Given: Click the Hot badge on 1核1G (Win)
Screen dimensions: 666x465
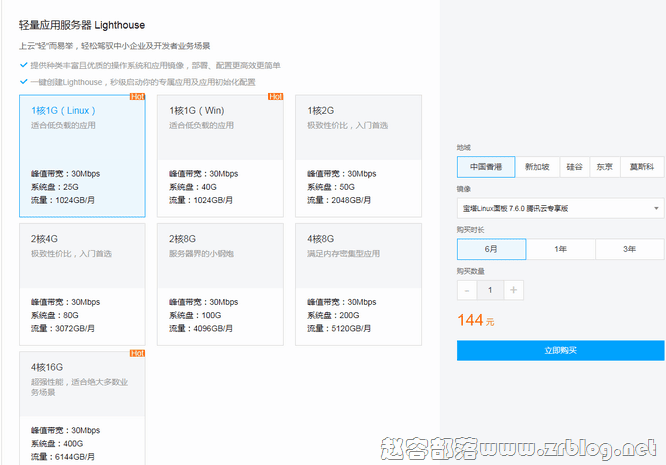Looking at the screenshot, I should coord(276,97).
